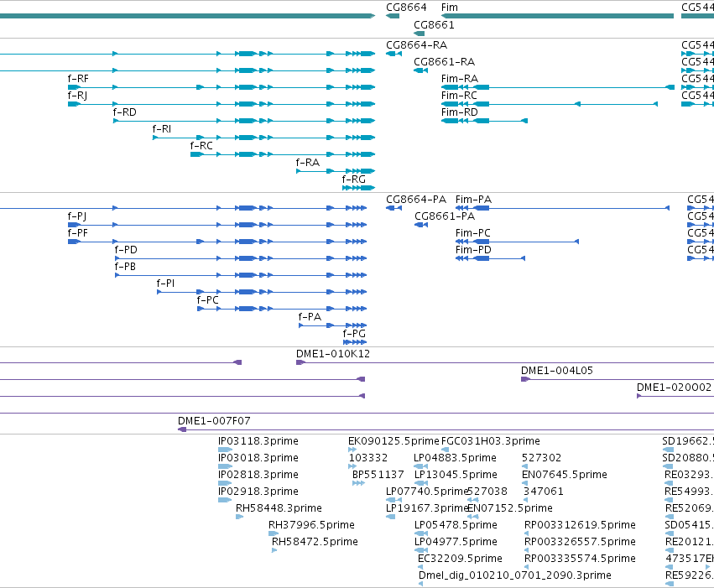Open the Fim-PD coding sequence
Screen dimensions: 714x588
(491, 258)
